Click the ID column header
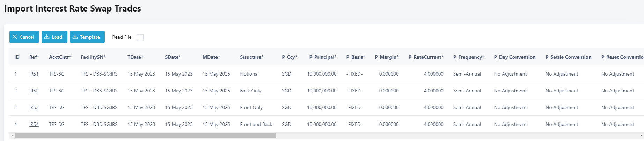644x141 pixels. pos(17,57)
